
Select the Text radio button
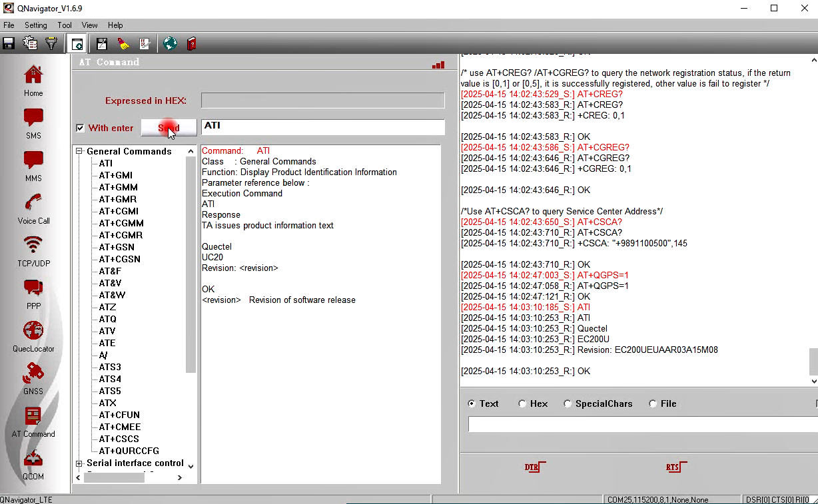pos(472,403)
